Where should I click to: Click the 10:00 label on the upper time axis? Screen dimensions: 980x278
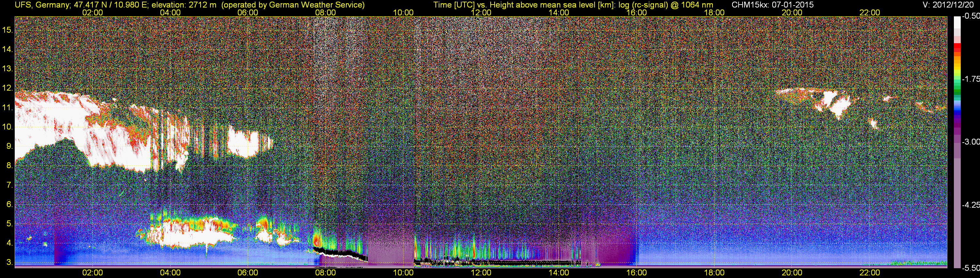coord(403,12)
